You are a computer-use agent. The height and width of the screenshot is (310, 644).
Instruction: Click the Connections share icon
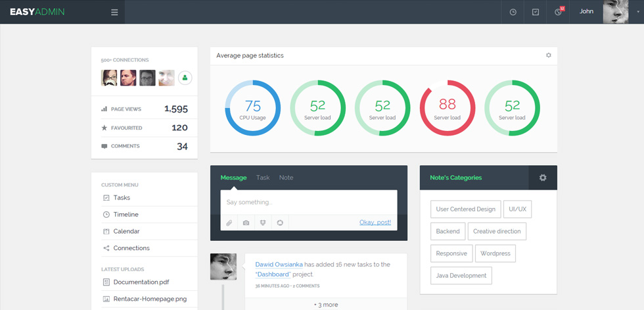click(x=106, y=248)
